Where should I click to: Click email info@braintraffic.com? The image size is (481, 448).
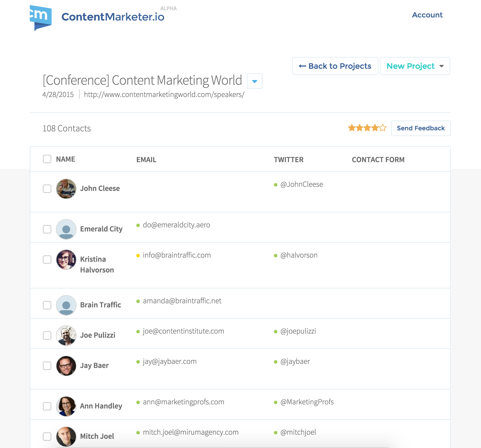(177, 255)
